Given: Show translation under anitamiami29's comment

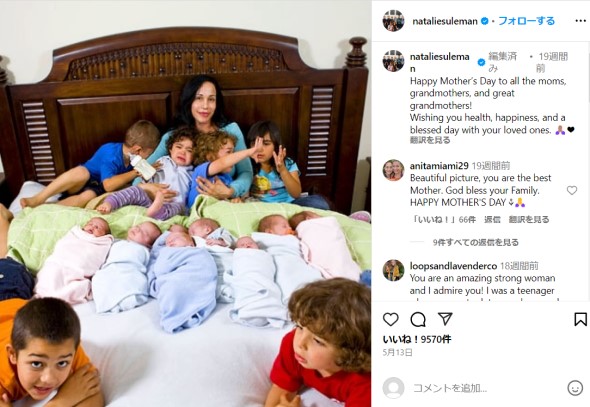Looking at the screenshot, I should tap(529, 219).
